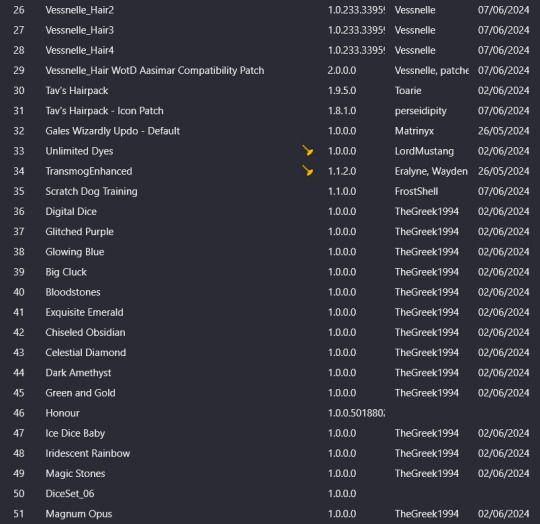Click the LordMustang author cell
The image size is (540, 524).
pos(424,151)
